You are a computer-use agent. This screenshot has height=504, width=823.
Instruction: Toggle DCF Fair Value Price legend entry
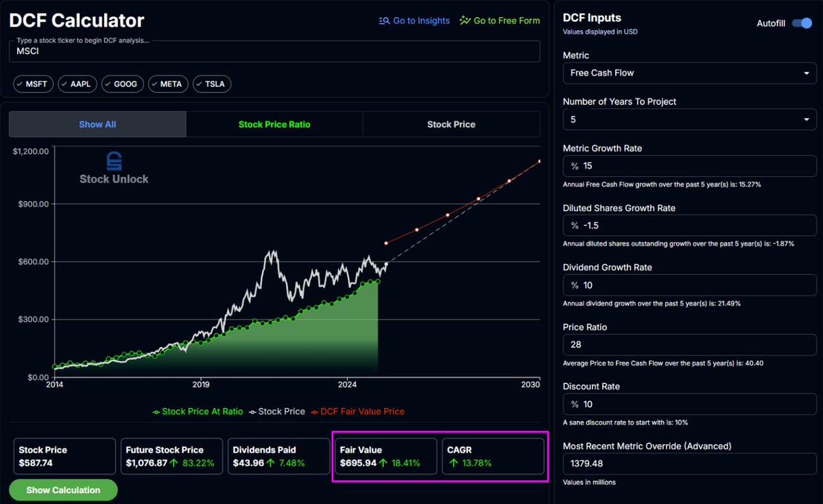click(357, 411)
